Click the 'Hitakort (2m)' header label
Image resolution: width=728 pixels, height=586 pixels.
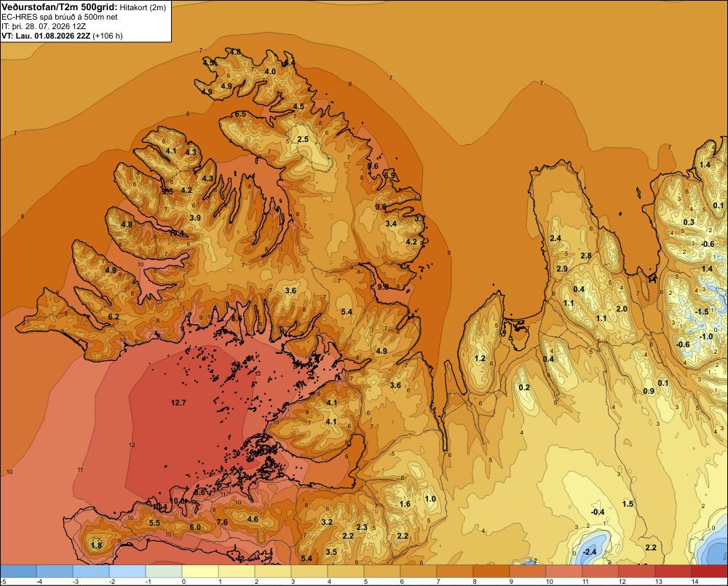(x=142, y=7)
